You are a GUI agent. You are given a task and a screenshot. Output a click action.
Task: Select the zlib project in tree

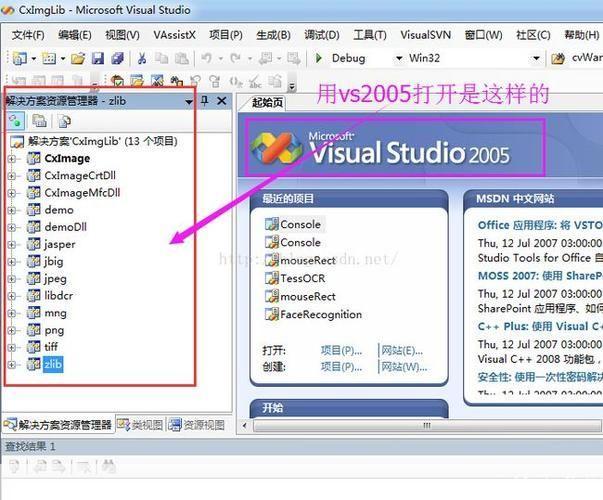[53, 364]
